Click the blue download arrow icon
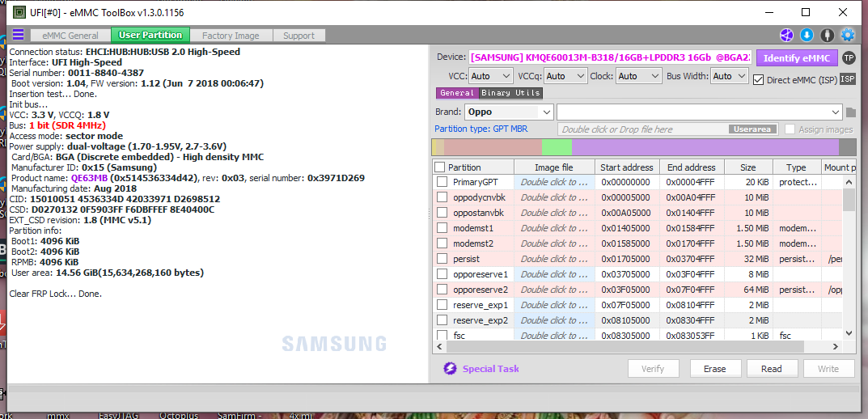 tap(807, 36)
